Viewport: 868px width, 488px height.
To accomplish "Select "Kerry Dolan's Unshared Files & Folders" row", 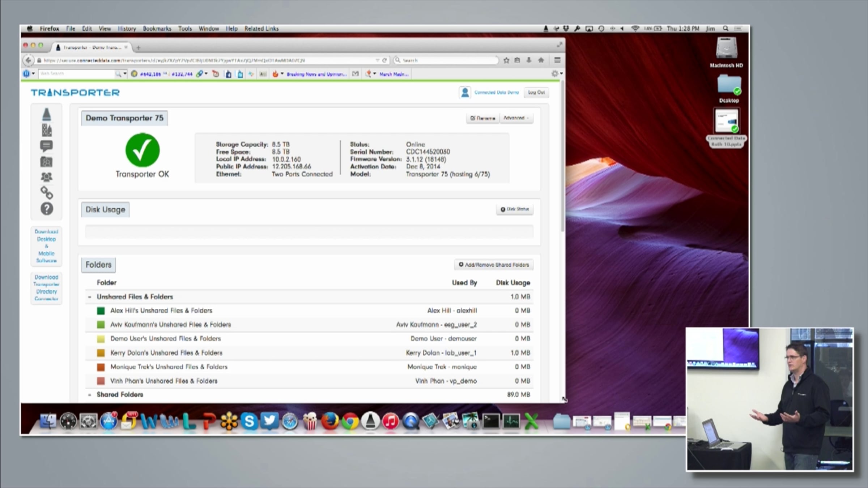I will coord(309,353).
